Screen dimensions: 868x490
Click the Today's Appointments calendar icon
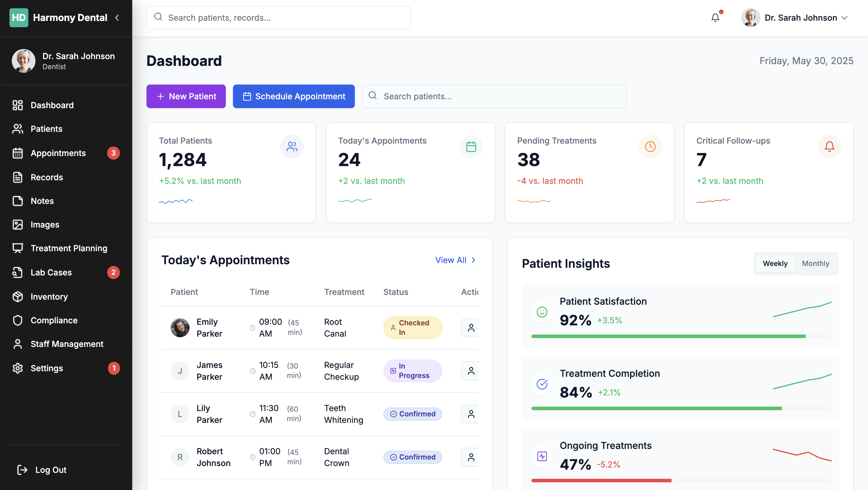471,147
